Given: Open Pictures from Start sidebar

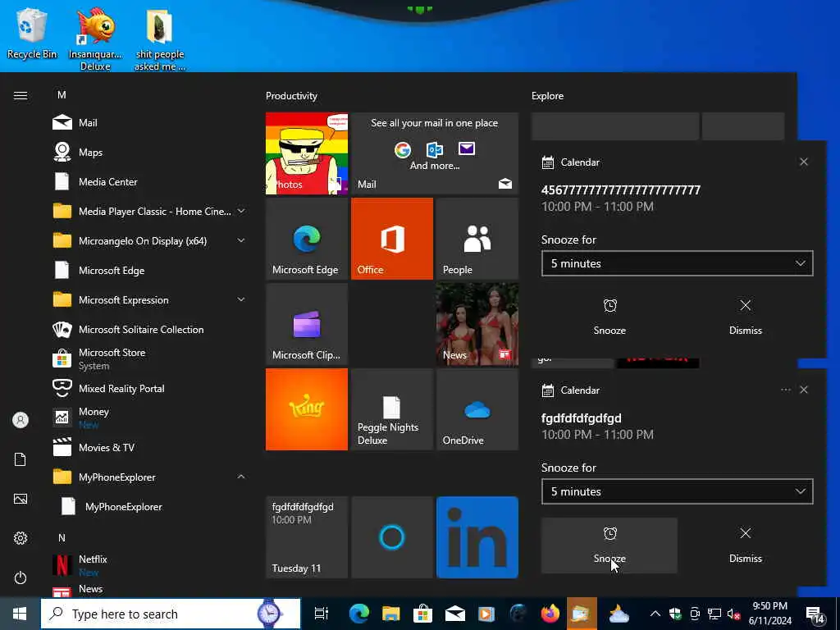Looking at the screenshot, I should [21, 499].
